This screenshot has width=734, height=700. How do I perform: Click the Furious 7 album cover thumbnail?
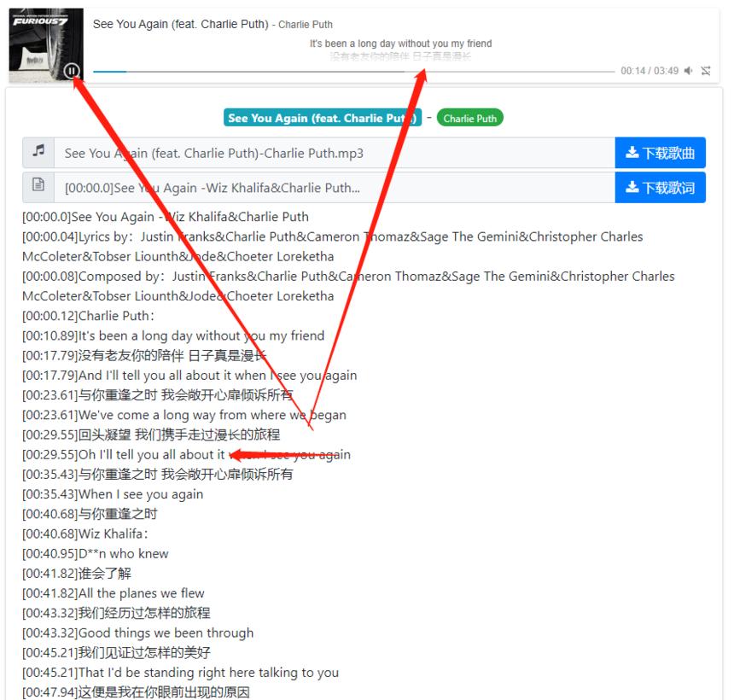click(46, 45)
